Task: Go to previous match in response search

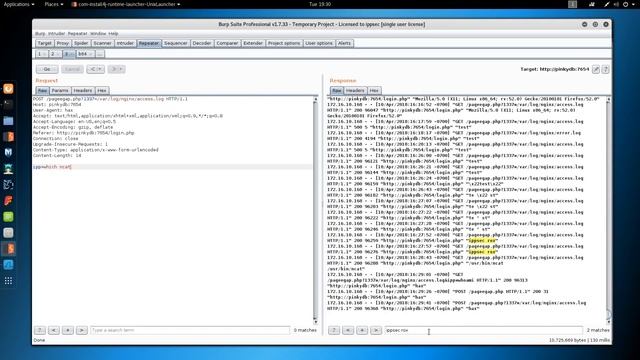Action: pos(348,330)
